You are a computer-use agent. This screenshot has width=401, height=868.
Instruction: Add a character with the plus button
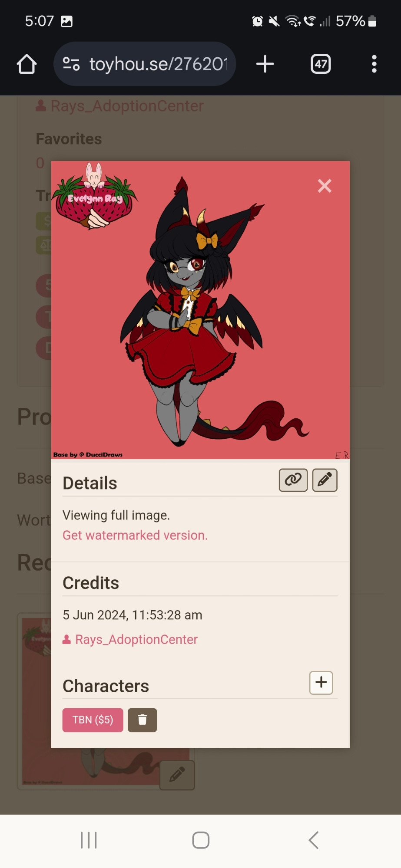pyautogui.click(x=321, y=683)
